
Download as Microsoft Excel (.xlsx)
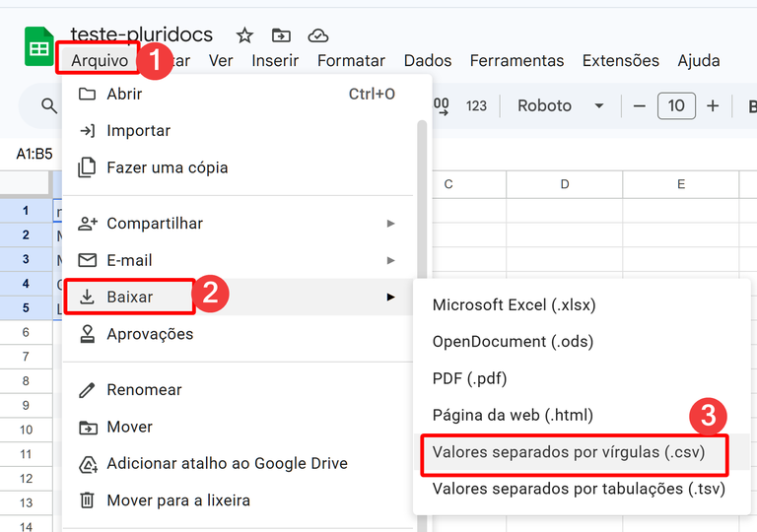582,305
